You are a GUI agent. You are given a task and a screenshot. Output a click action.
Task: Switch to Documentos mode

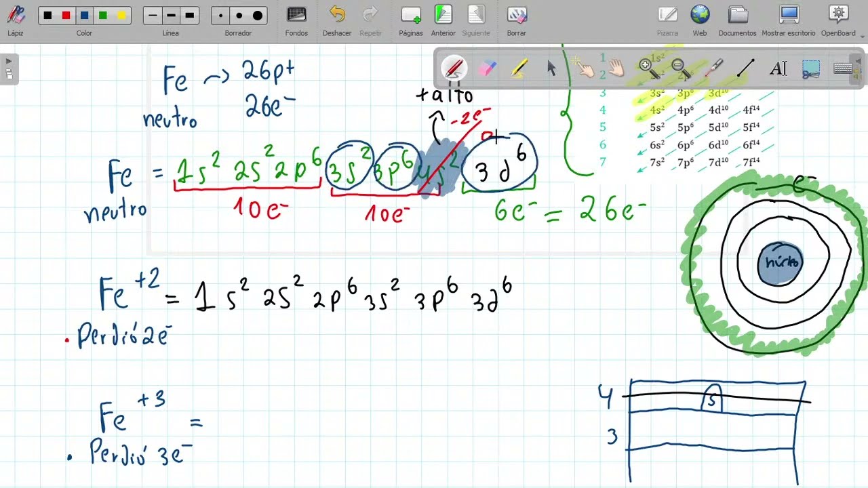(x=738, y=20)
